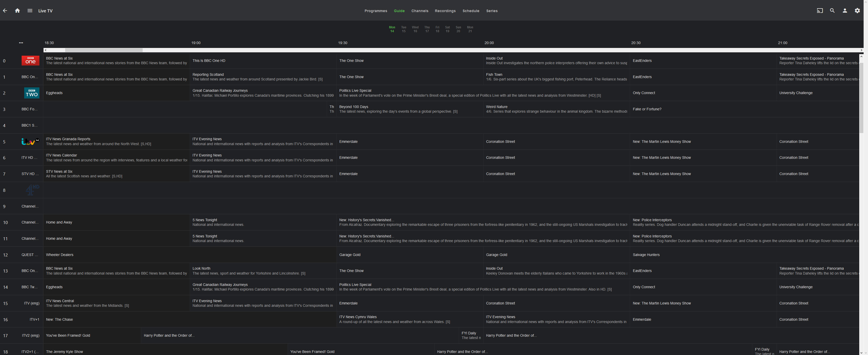Open 'Weird Nature' programme
The image size is (868, 355).
[x=557, y=109]
